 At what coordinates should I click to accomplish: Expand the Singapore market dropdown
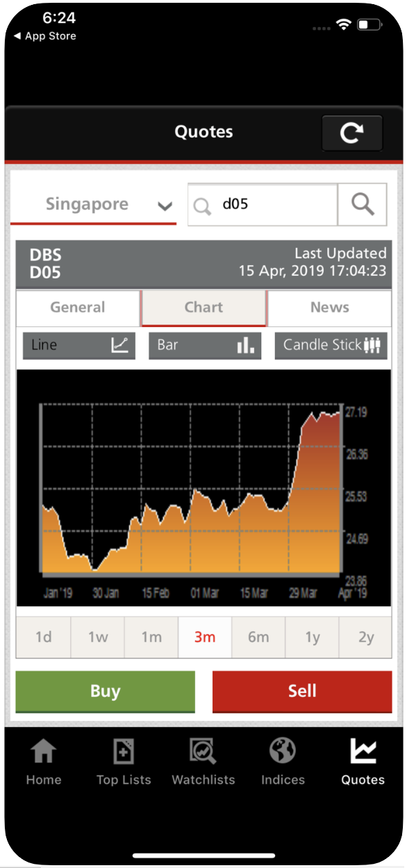[94, 205]
